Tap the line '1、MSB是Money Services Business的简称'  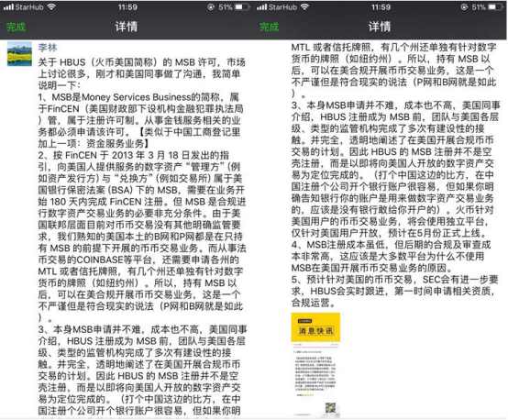(x=138, y=97)
